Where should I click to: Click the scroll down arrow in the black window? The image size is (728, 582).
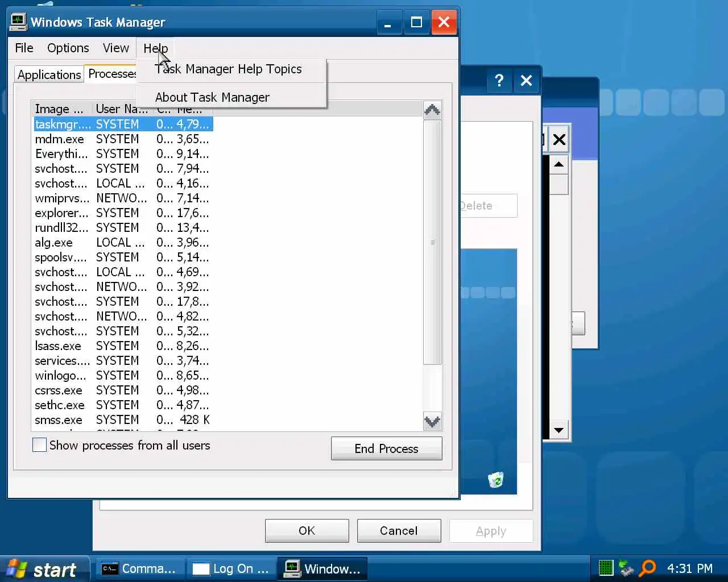pos(559,430)
